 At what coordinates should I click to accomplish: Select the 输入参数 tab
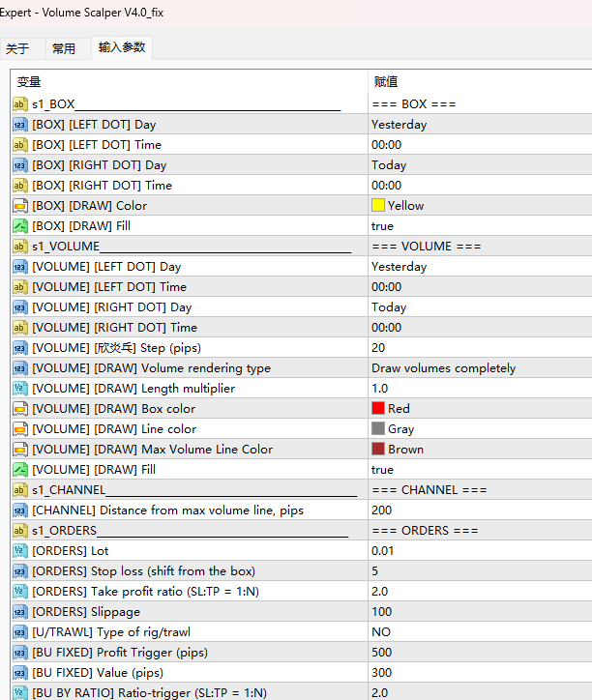(x=122, y=47)
